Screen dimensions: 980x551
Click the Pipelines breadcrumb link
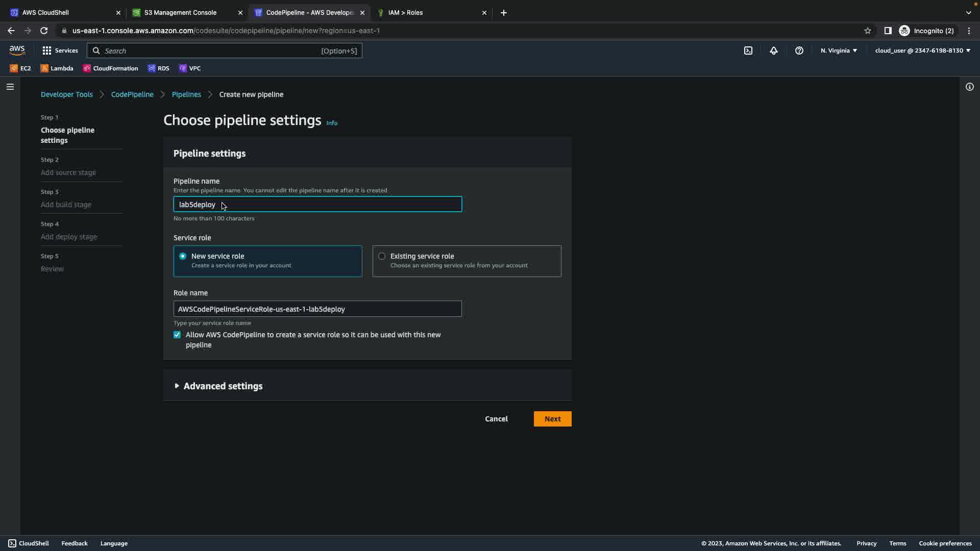[186, 94]
